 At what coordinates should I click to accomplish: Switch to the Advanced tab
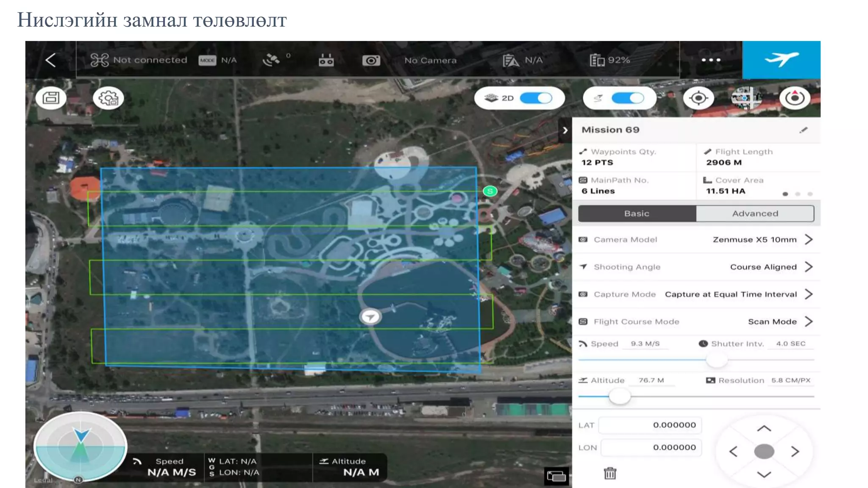[x=755, y=213]
